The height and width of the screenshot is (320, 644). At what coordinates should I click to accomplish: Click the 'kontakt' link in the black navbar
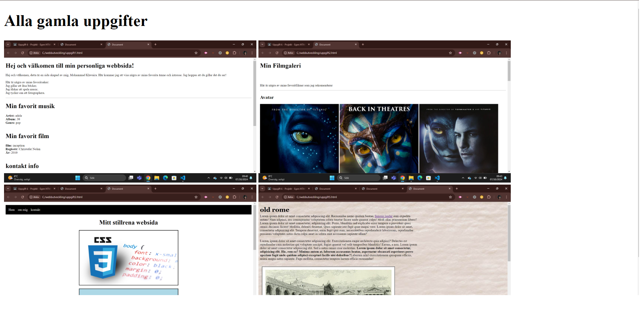35,210
